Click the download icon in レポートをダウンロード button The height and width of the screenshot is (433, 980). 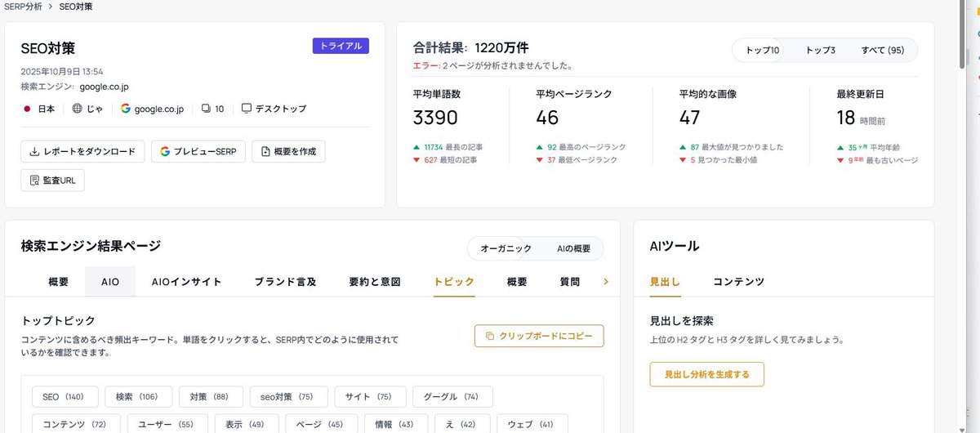click(x=35, y=151)
